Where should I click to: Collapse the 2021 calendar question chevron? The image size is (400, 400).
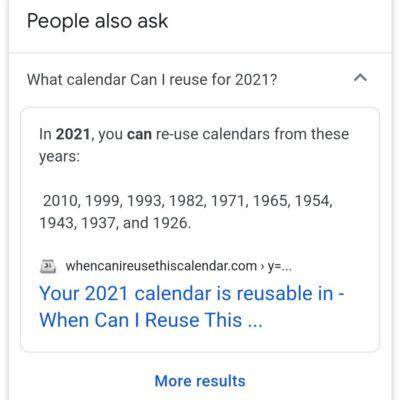(x=360, y=78)
